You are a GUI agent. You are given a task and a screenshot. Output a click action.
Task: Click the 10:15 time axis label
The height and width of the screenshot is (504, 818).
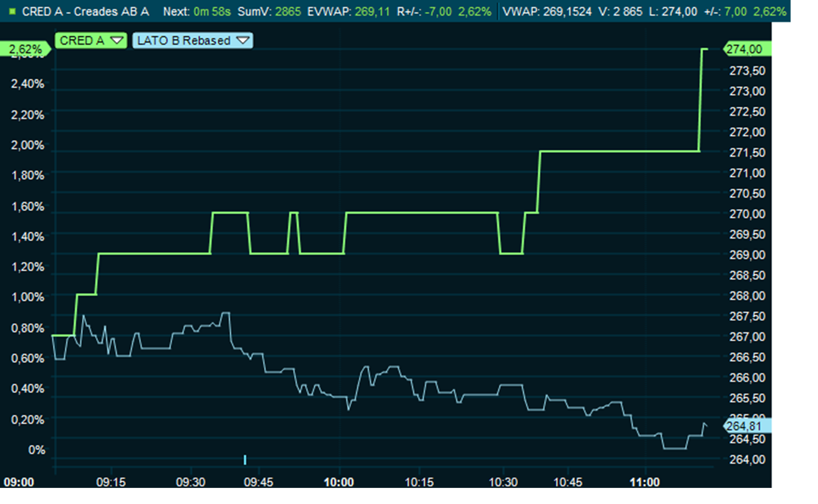tap(419, 482)
